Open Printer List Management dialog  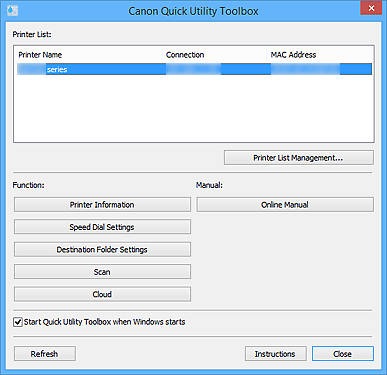pyautogui.click(x=299, y=158)
